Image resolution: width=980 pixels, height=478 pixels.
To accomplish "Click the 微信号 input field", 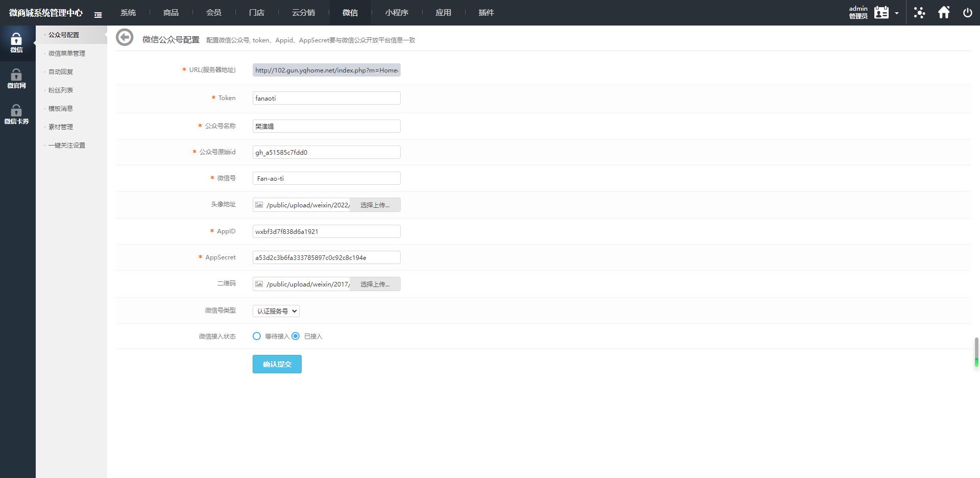I will [x=327, y=178].
